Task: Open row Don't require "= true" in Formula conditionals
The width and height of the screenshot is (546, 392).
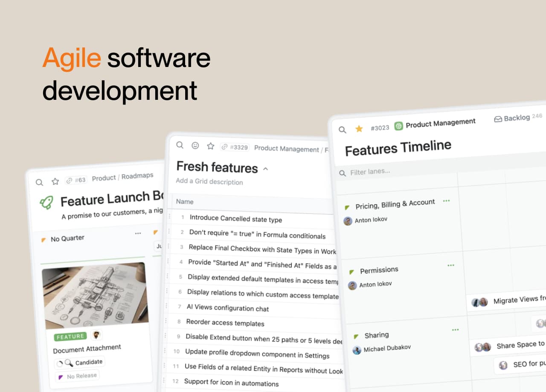Action: (257, 234)
